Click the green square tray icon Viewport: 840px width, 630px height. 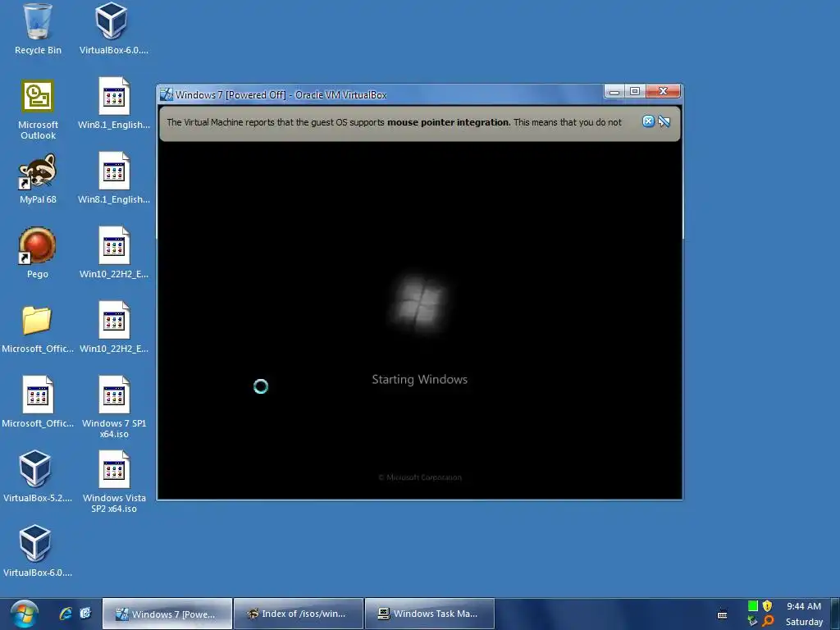(753, 606)
